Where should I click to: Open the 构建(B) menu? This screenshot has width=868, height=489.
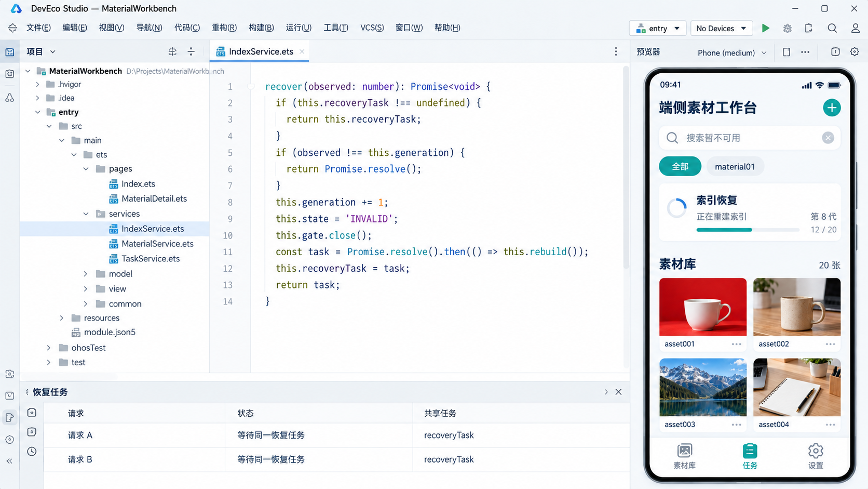point(261,28)
